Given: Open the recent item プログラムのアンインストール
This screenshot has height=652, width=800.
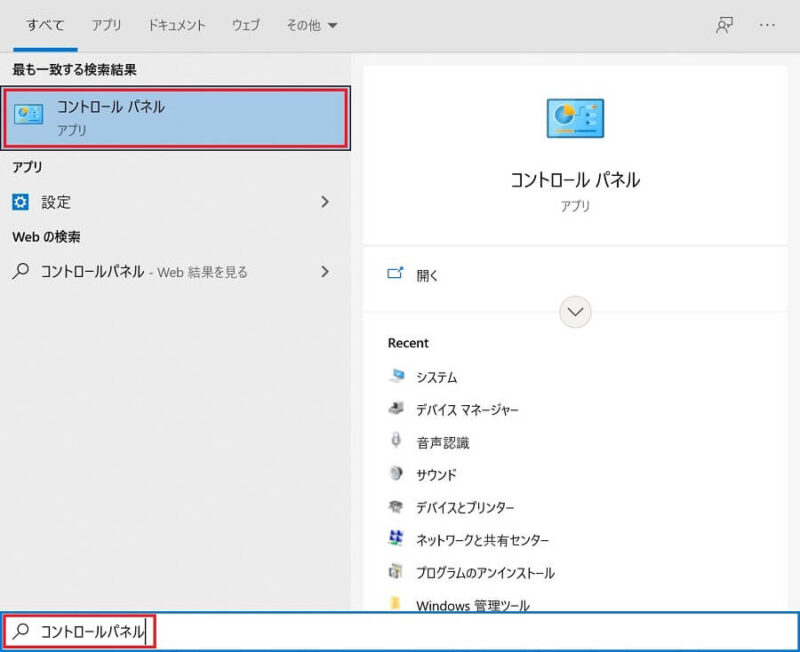Looking at the screenshot, I should (x=485, y=572).
